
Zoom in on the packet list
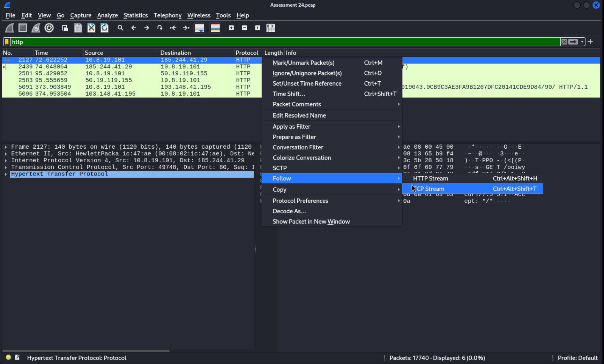[231, 28]
